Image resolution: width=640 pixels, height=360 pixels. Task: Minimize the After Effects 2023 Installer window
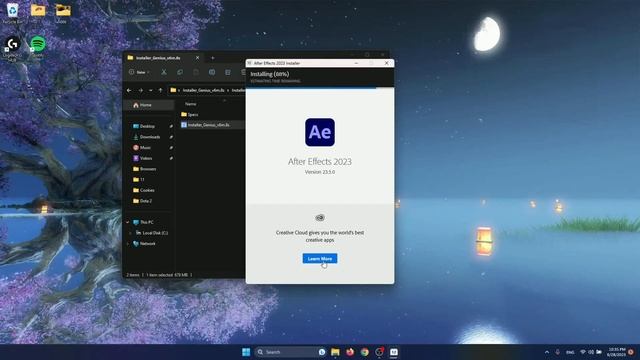pyautogui.click(x=356, y=63)
